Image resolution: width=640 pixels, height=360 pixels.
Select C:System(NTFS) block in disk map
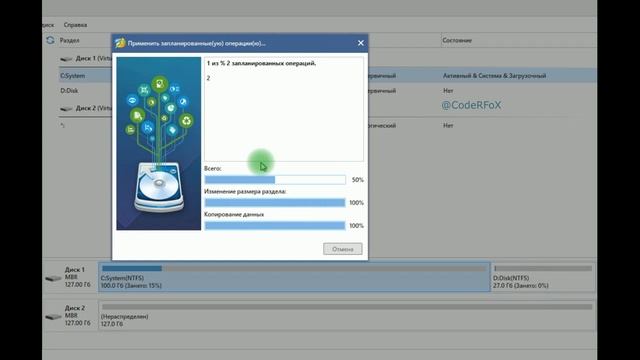tap(294, 277)
